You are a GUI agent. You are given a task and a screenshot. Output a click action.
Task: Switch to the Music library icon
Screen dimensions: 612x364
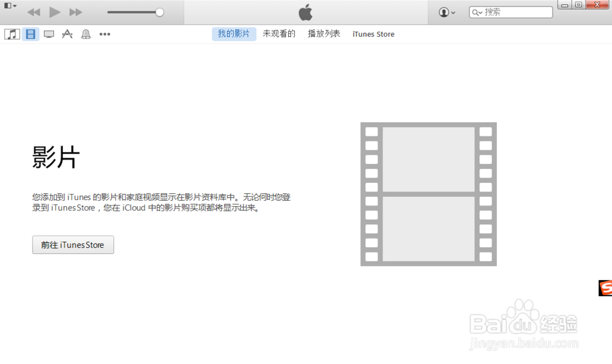click(12, 34)
